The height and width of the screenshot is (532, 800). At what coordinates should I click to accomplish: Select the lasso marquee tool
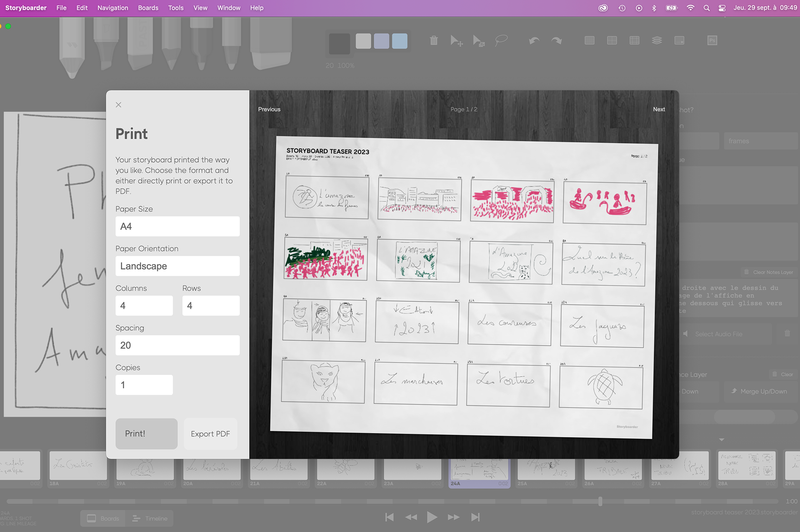pos(501,40)
